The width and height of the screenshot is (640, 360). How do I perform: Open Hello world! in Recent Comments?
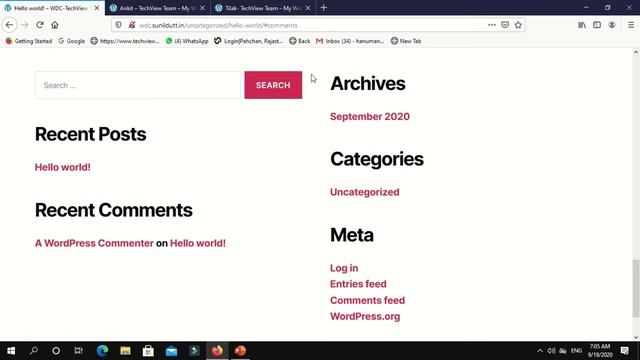[198, 243]
